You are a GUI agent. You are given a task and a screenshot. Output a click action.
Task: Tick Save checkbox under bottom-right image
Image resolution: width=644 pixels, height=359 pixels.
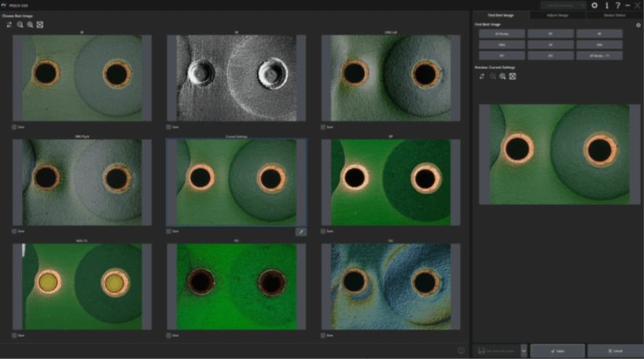click(x=322, y=335)
